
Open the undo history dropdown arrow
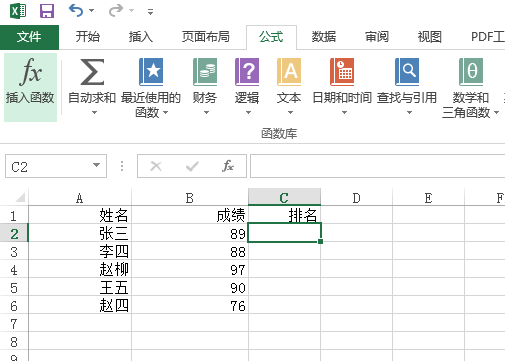(x=91, y=11)
